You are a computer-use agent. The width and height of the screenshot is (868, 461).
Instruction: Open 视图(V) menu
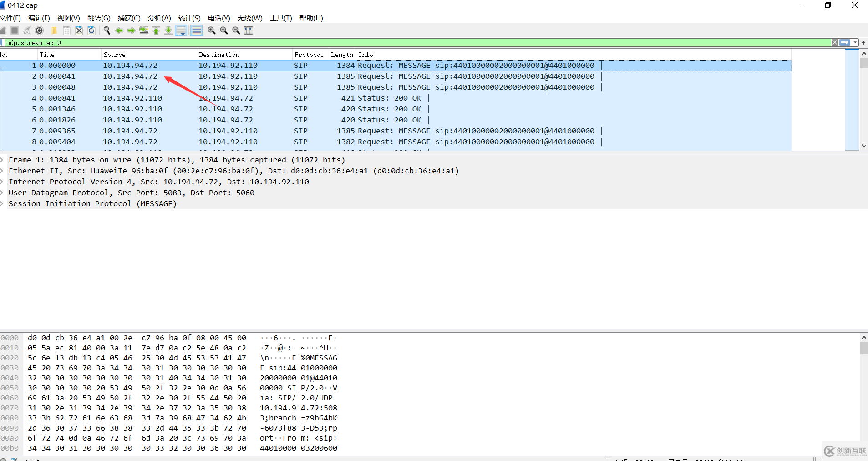(x=69, y=18)
